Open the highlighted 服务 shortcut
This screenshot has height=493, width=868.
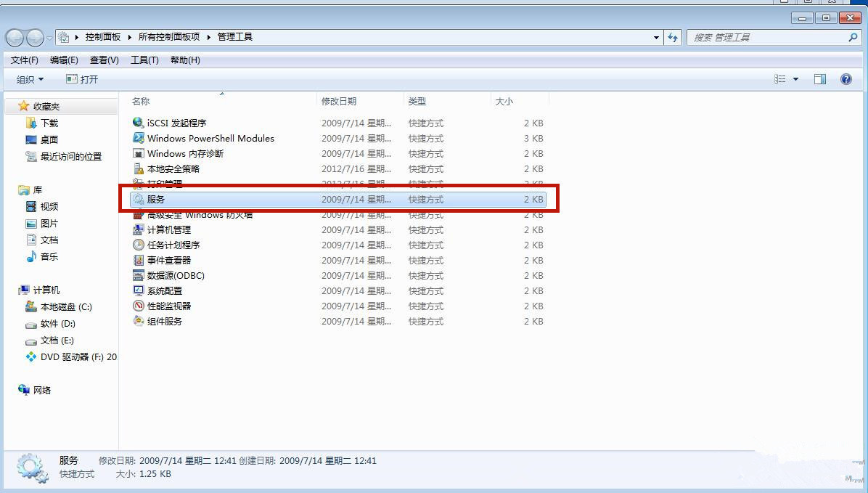[156, 199]
